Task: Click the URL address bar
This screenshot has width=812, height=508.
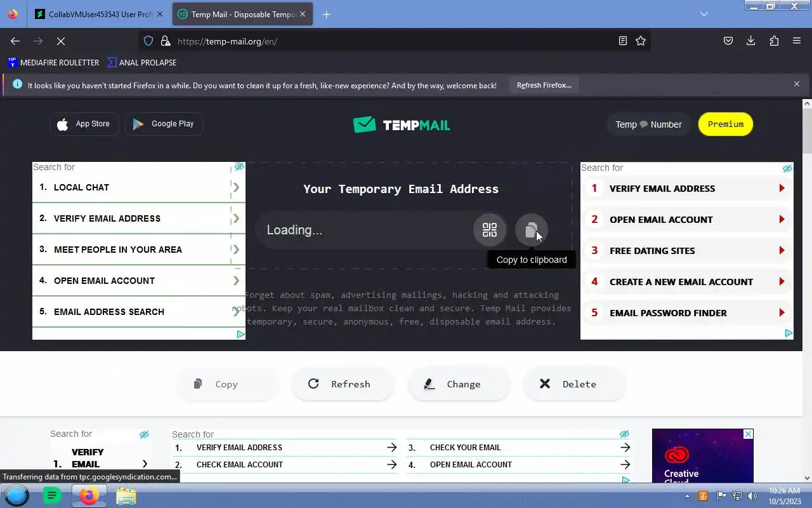Action: (x=393, y=41)
